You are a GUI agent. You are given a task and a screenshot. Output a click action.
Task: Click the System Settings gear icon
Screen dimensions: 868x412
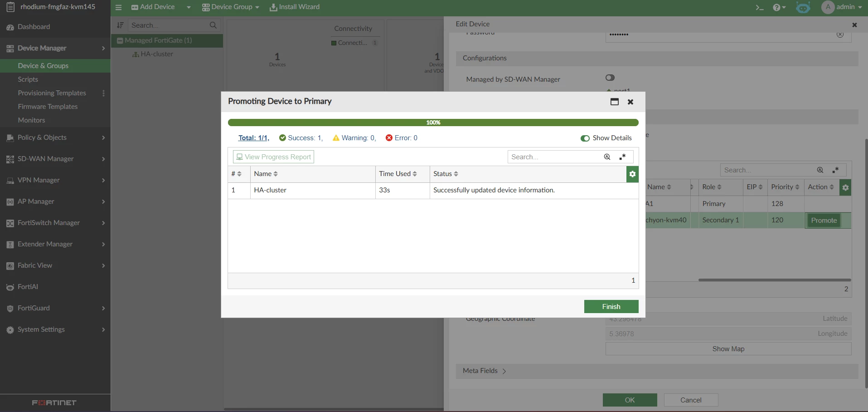[x=10, y=330]
